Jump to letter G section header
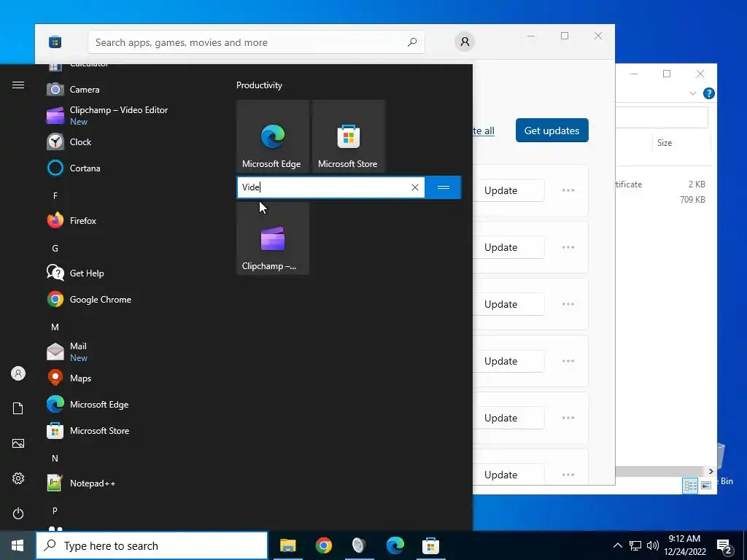Viewport: 747px width, 560px height. point(55,249)
